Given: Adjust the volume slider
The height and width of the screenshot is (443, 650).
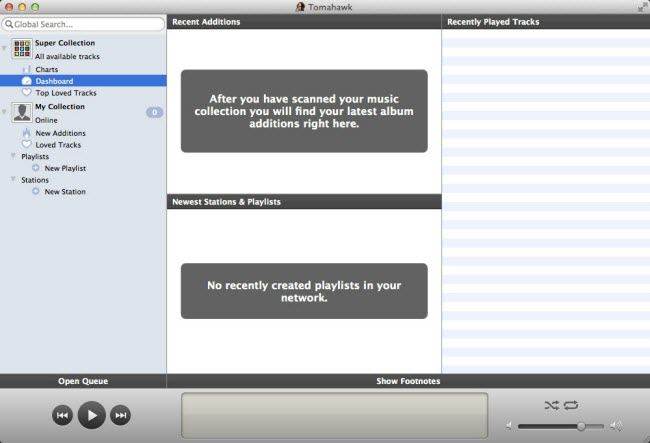Looking at the screenshot, I should (x=581, y=426).
